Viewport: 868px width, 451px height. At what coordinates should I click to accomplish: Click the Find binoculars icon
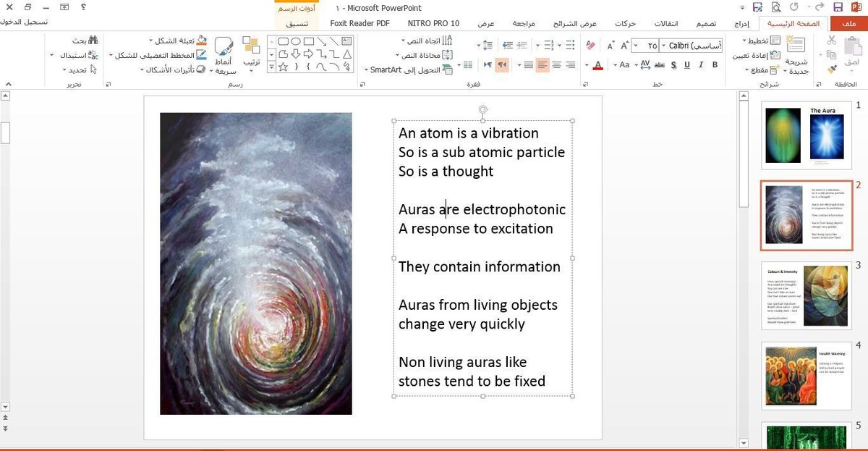point(93,41)
